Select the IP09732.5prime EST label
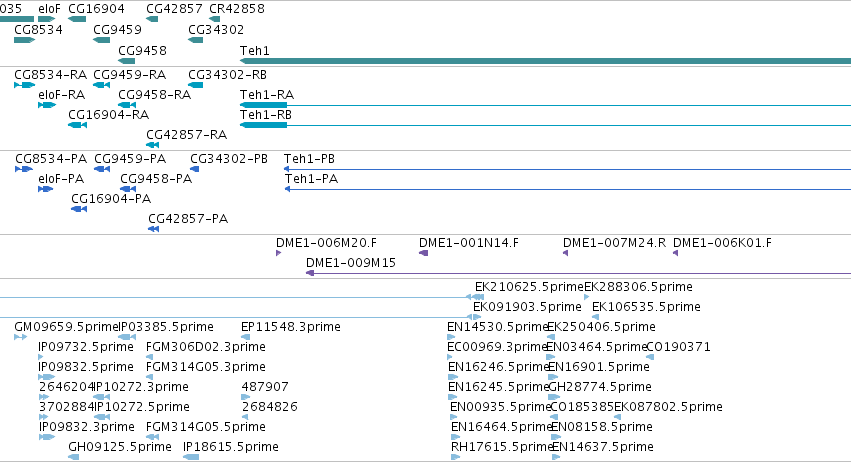The width and height of the screenshot is (851, 462). (86, 347)
